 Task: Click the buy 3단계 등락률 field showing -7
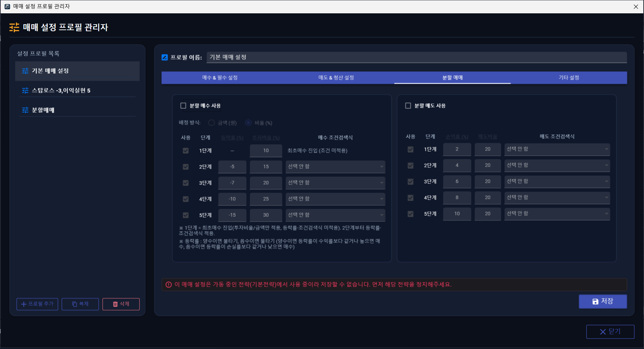pyautogui.click(x=232, y=183)
